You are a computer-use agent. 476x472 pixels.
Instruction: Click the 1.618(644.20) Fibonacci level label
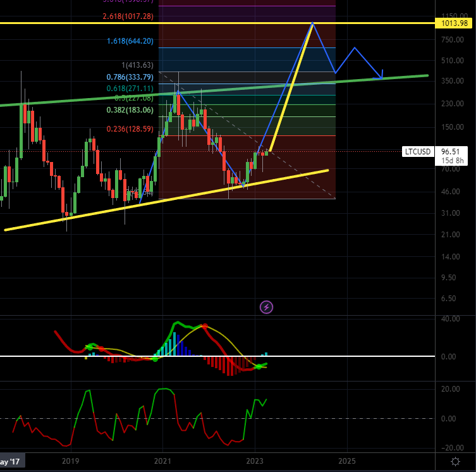(x=130, y=41)
